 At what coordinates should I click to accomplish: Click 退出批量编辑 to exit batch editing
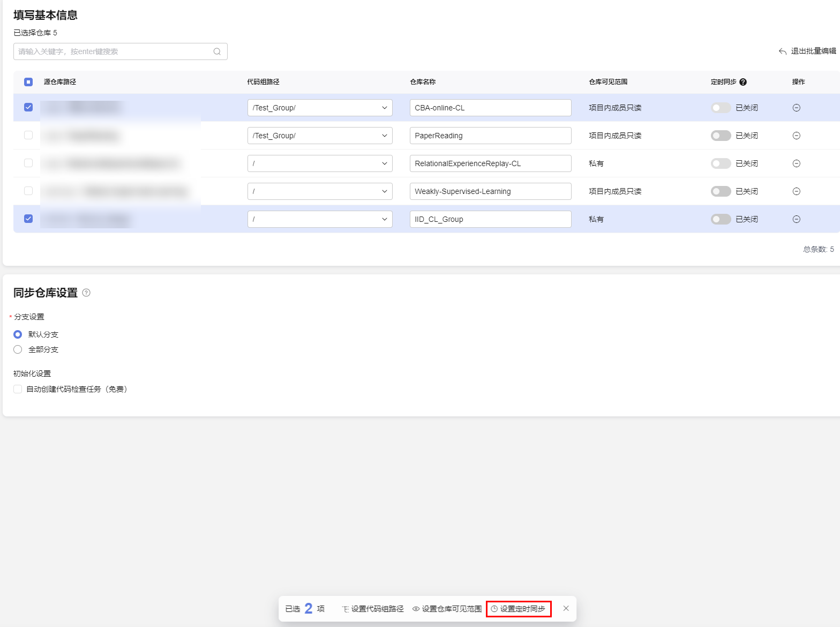(807, 51)
